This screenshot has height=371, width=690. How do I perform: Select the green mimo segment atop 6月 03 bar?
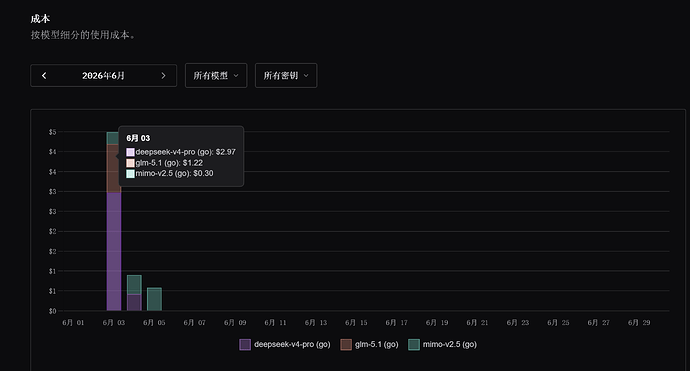[114, 138]
